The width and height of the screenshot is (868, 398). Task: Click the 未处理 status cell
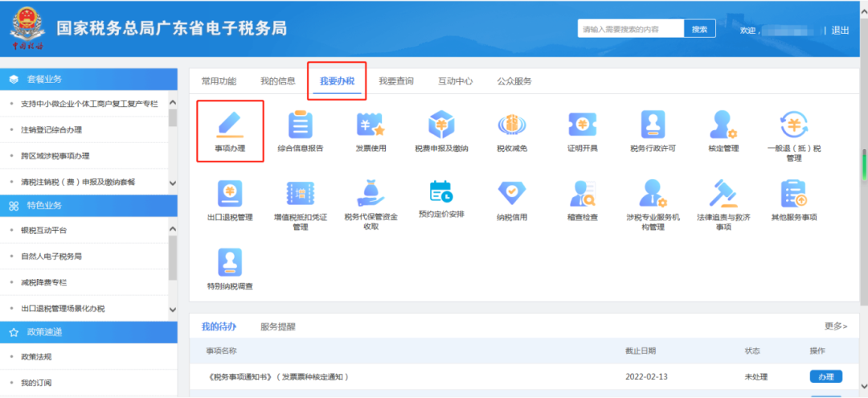pyautogui.click(x=756, y=377)
